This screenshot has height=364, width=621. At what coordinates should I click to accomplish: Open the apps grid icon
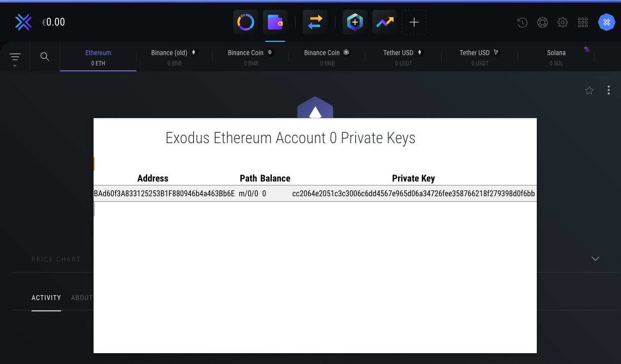click(x=583, y=22)
